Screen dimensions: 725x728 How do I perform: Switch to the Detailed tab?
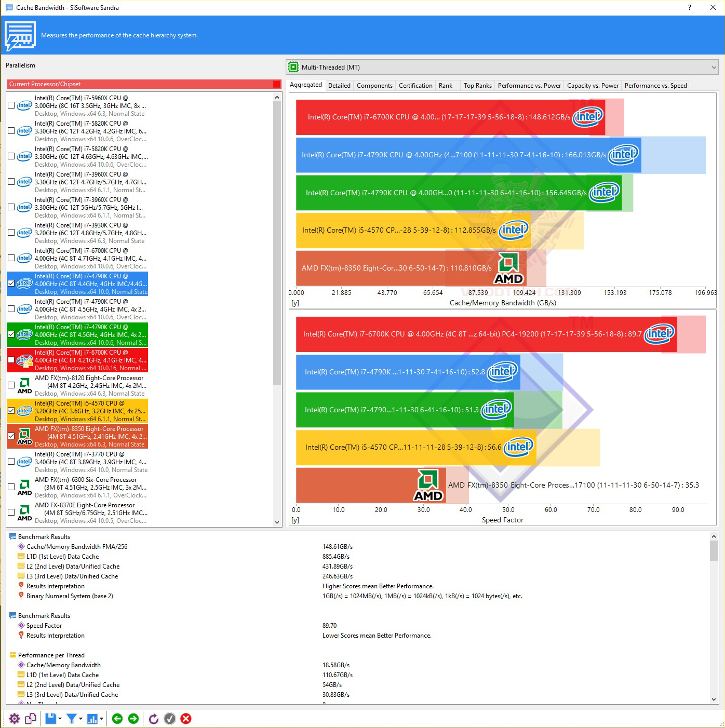[340, 86]
